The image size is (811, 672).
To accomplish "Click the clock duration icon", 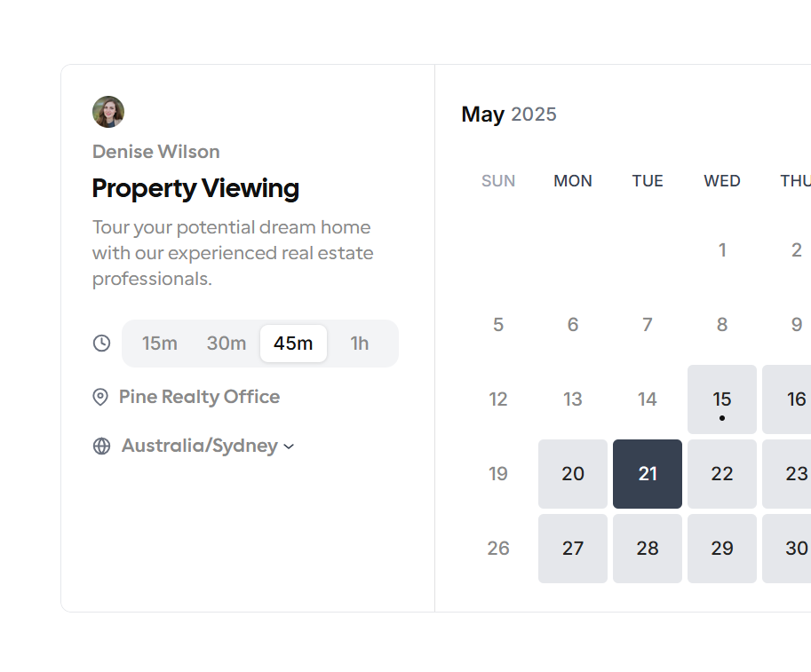I will pos(102,344).
